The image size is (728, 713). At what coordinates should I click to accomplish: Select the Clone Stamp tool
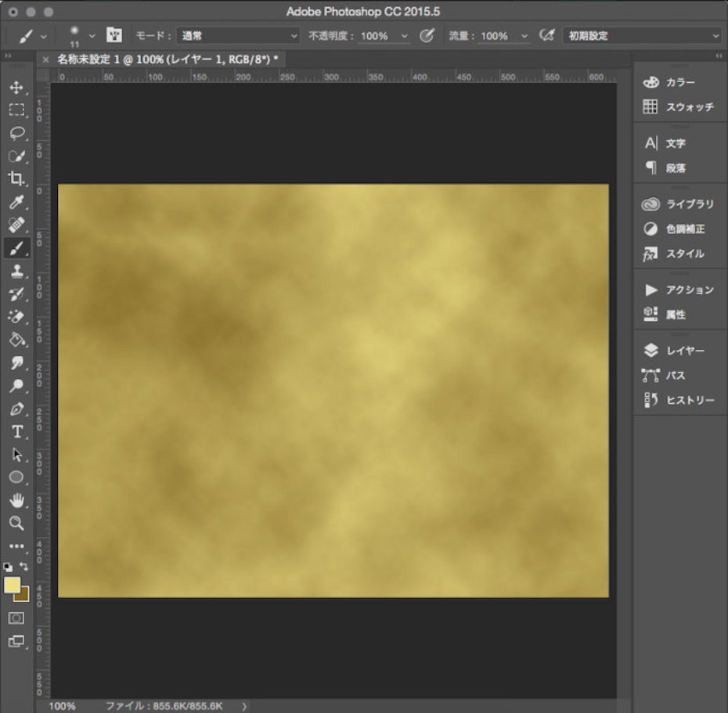pos(16,272)
